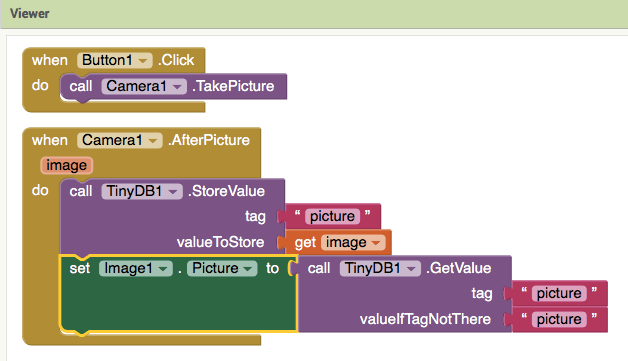The height and width of the screenshot is (361, 628).
Task: Open Camera1 dropdown in AfterPicture event block
Action: click(x=120, y=140)
